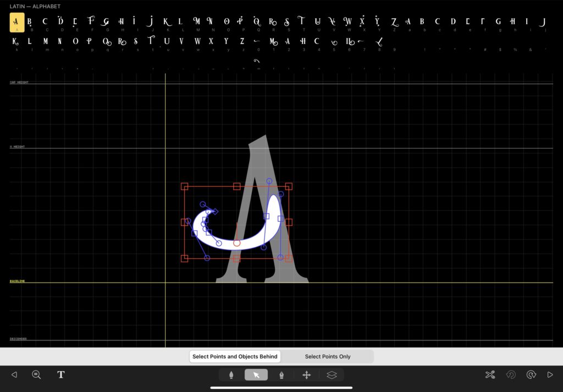
Task: Select the four-arrow move tool
Action: (x=307, y=375)
